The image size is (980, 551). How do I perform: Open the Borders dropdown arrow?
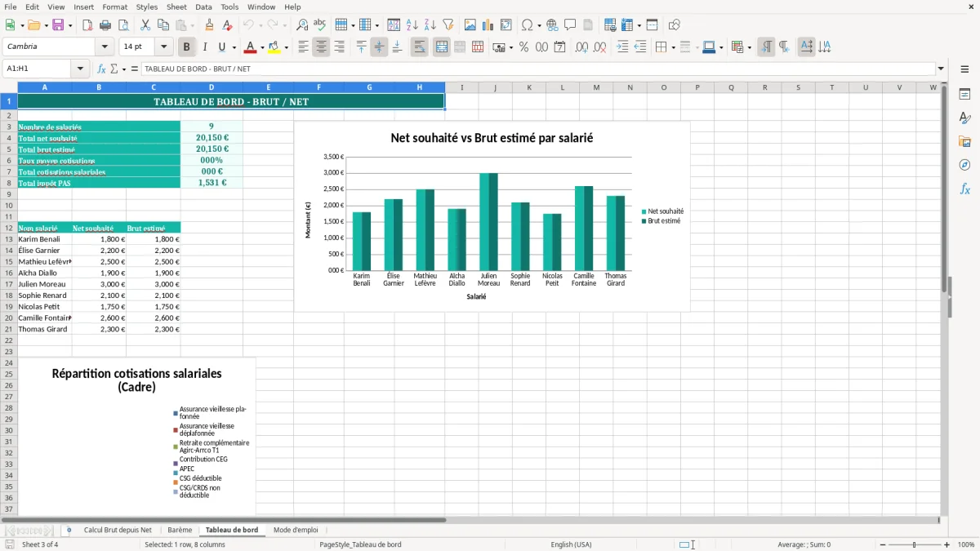click(673, 47)
